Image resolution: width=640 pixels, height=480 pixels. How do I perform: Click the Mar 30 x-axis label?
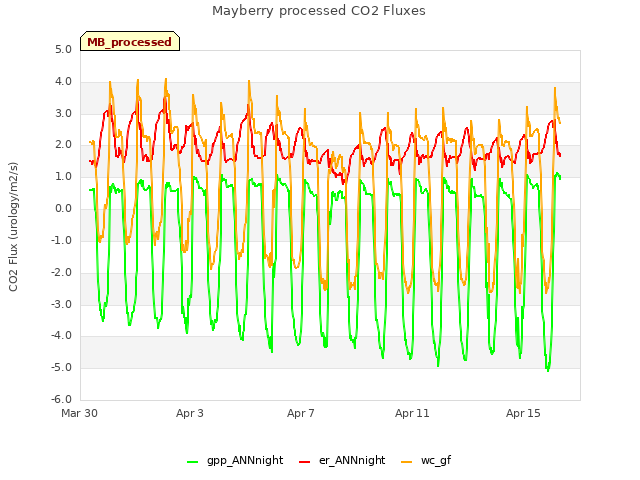coord(79,413)
